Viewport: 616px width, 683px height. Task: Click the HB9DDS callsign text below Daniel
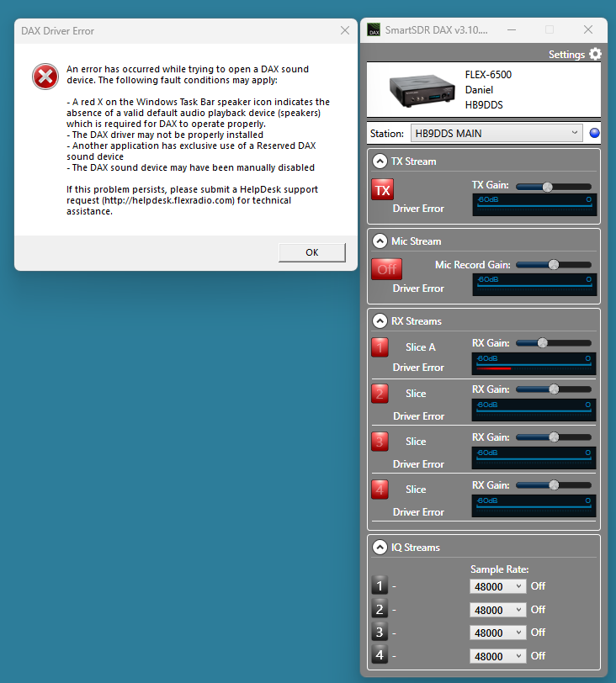(x=484, y=105)
